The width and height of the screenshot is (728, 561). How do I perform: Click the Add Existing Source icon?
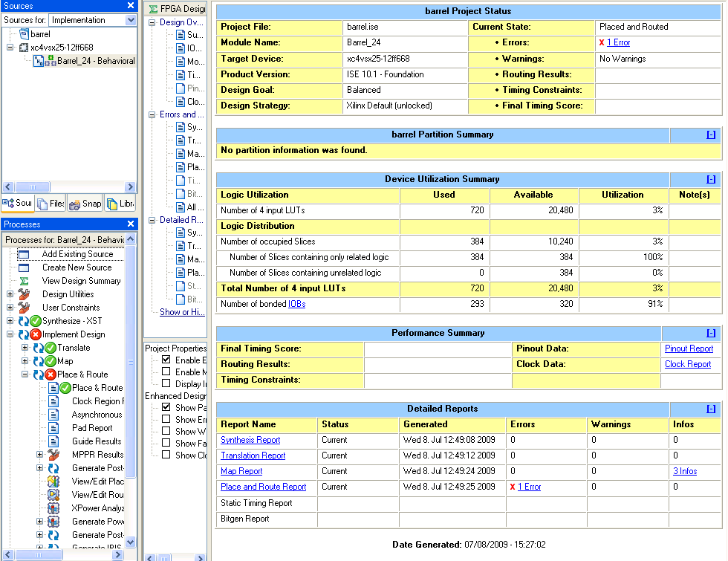click(x=24, y=254)
